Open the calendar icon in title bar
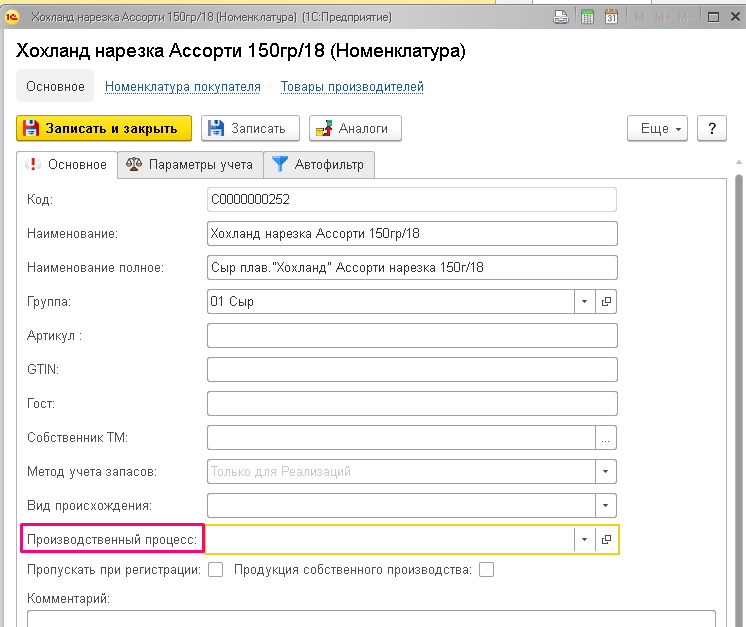This screenshot has height=627, width=746. point(611,17)
